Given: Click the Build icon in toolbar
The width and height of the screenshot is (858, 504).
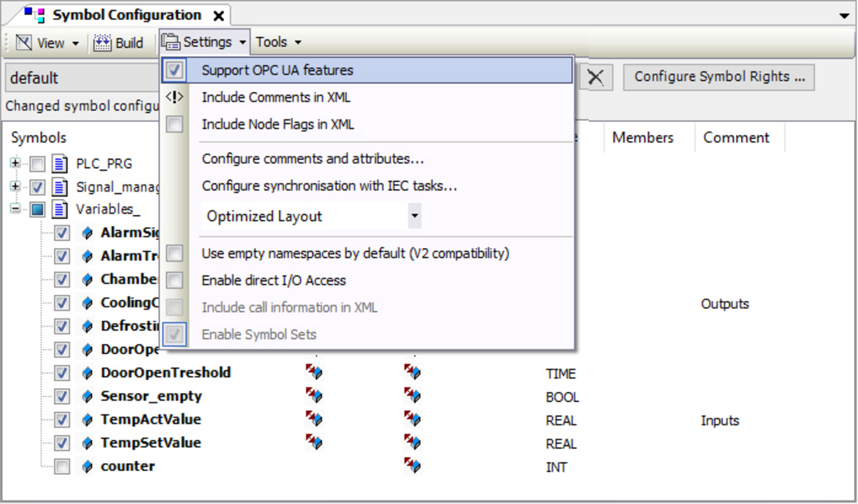Looking at the screenshot, I should click(x=102, y=43).
